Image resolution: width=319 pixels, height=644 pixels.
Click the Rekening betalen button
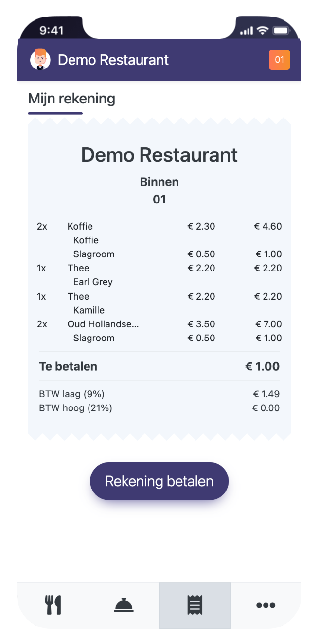159,481
